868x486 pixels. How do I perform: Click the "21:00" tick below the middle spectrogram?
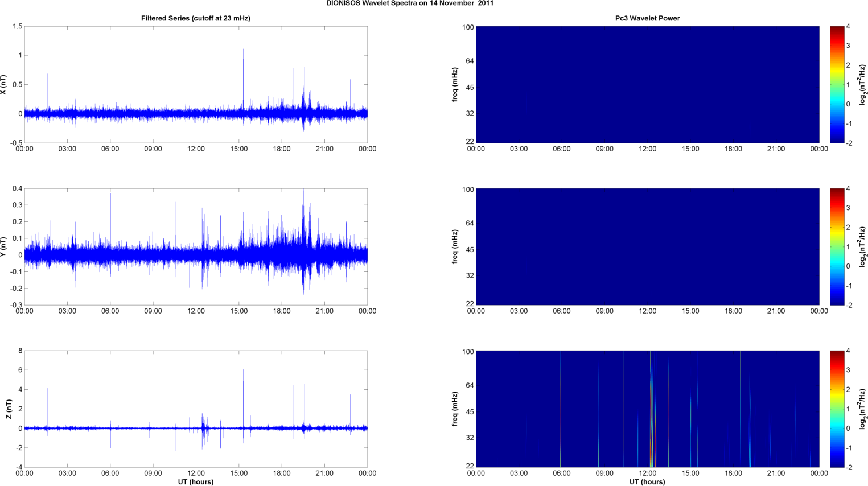click(776, 311)
